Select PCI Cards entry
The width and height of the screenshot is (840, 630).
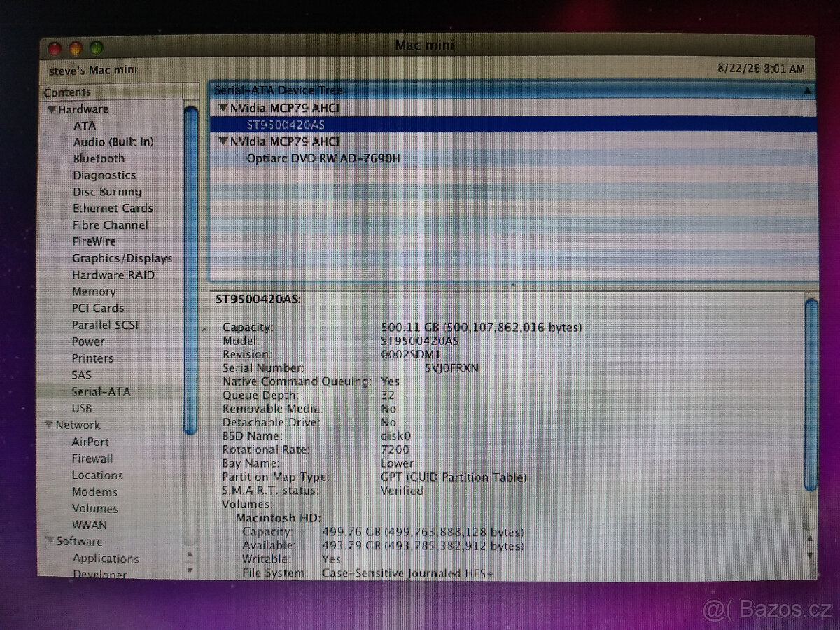98,308
